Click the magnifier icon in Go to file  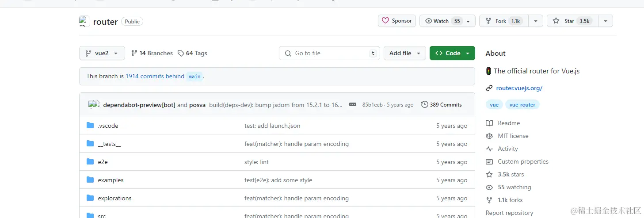tap(288, 53)
